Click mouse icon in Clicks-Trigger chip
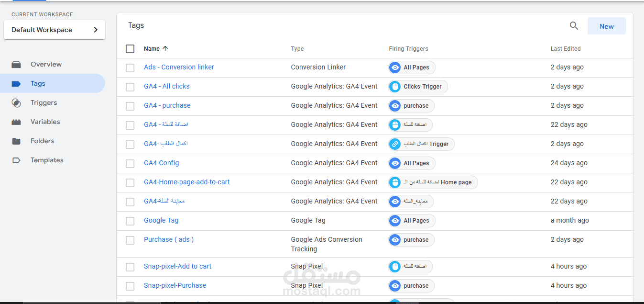Viewport: 644px width, 304px height. click(395, 87)
